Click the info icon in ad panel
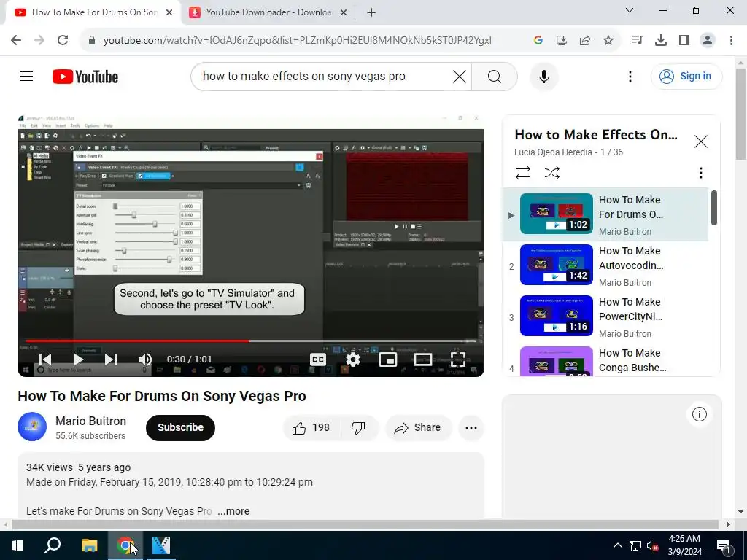The width and height of the screenshot is (747, 560). pos(700,414)
